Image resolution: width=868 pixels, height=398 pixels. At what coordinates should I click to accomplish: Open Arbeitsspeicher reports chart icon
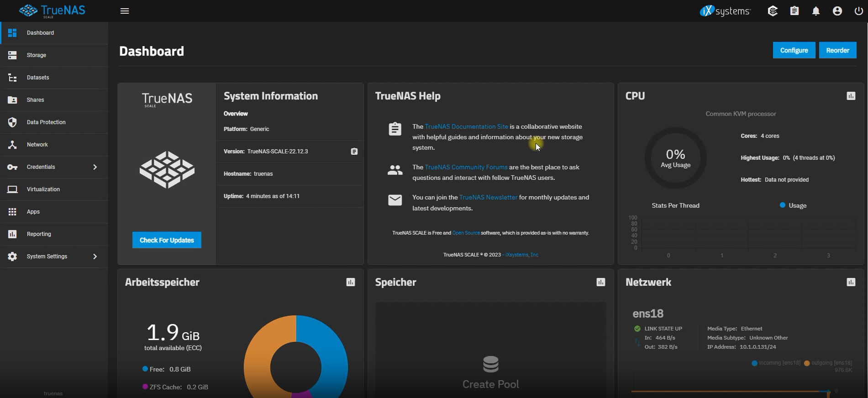click(351, 282)
